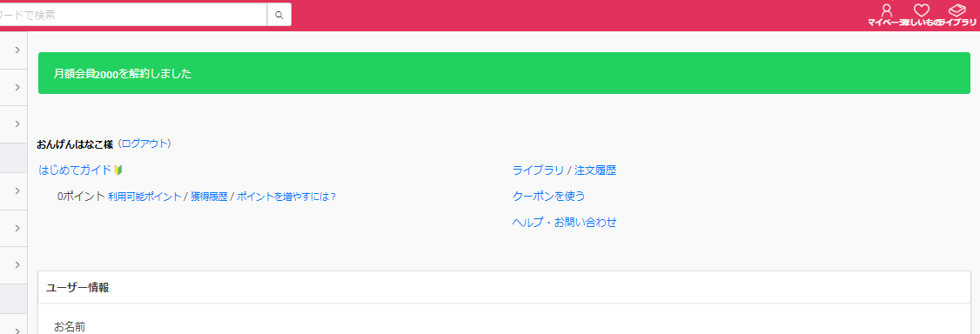Open the wishlist heart icon

(921, 15)
